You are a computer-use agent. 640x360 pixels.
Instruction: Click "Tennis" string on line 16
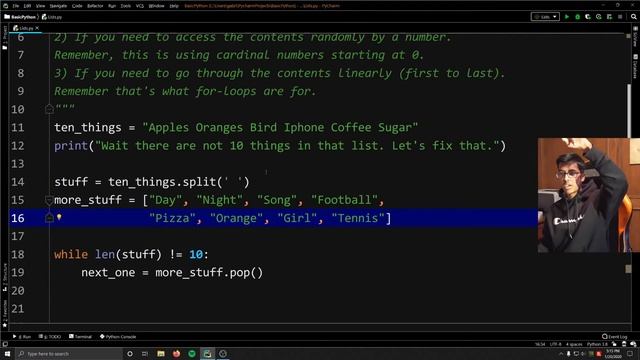(x=358, y=218)
